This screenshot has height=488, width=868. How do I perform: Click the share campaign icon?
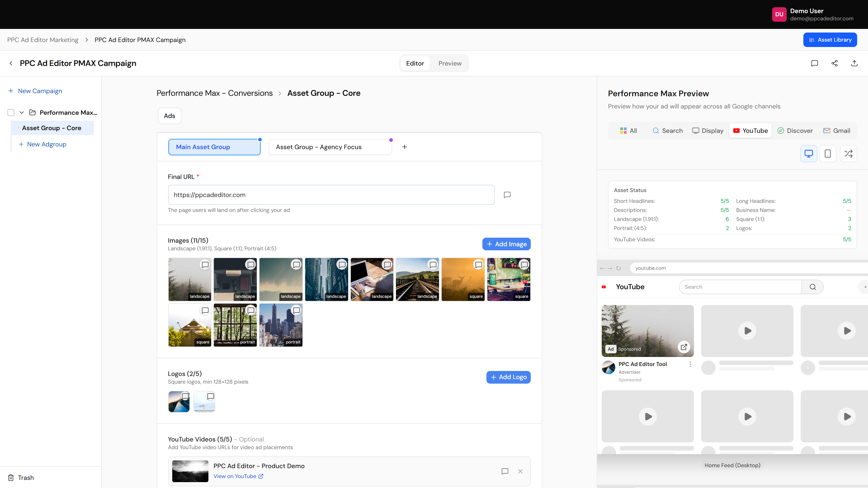(834, 63)
